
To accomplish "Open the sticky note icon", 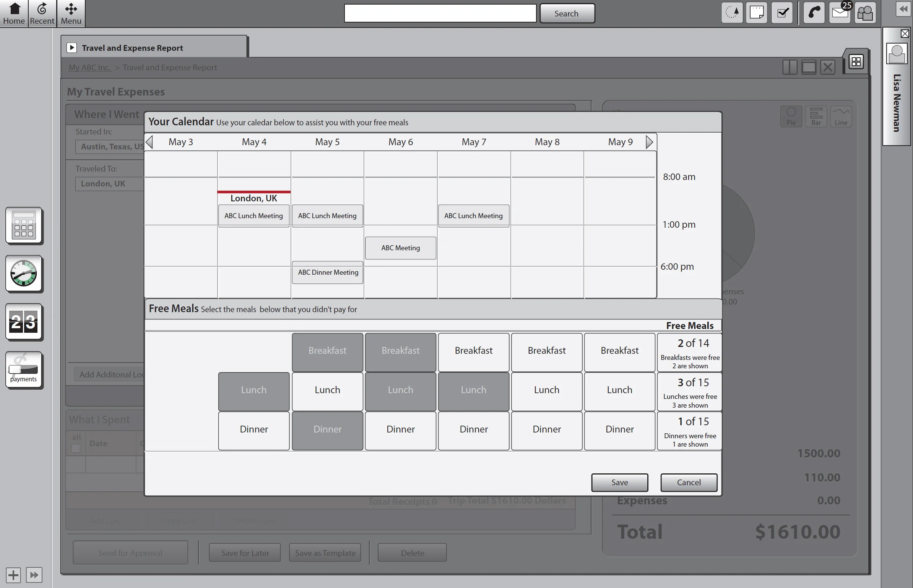I will click(756, 13).
